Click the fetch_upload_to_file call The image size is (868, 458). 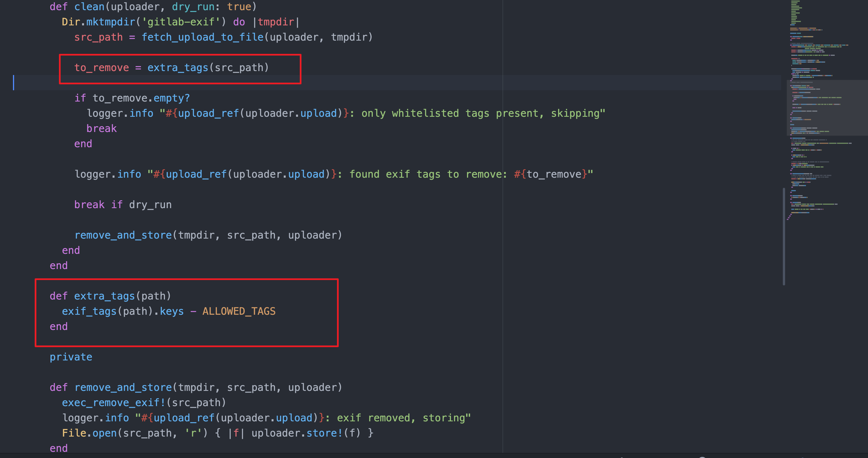(x=202, y=37)
